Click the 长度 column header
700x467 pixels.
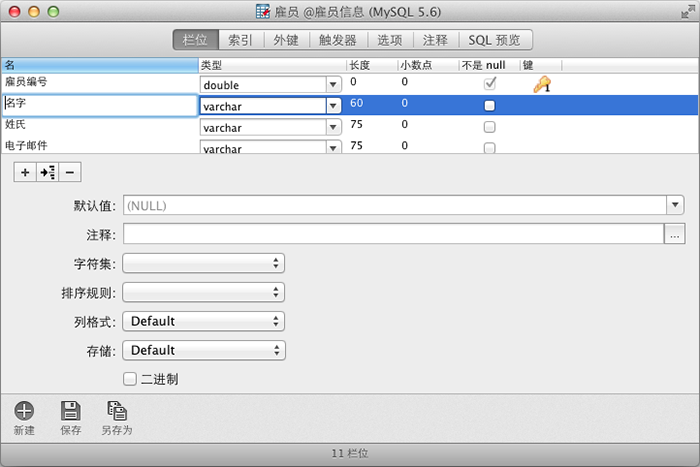pyautogui.click(x=372, y=65)
